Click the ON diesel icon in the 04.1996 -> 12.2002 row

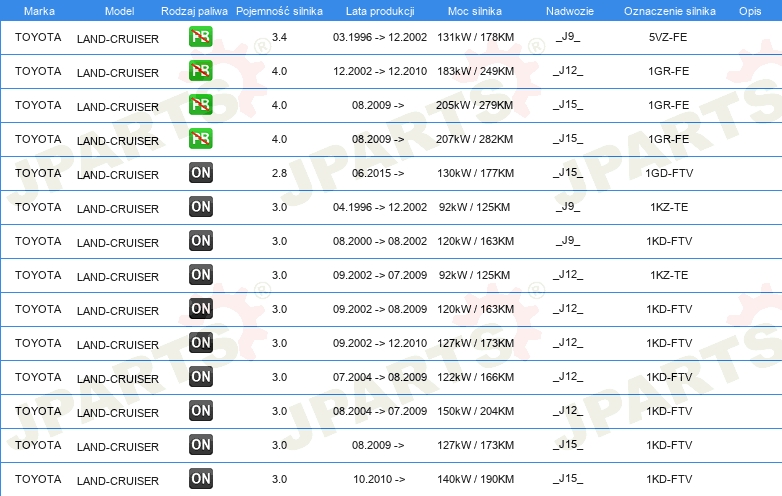click(201, 208)
